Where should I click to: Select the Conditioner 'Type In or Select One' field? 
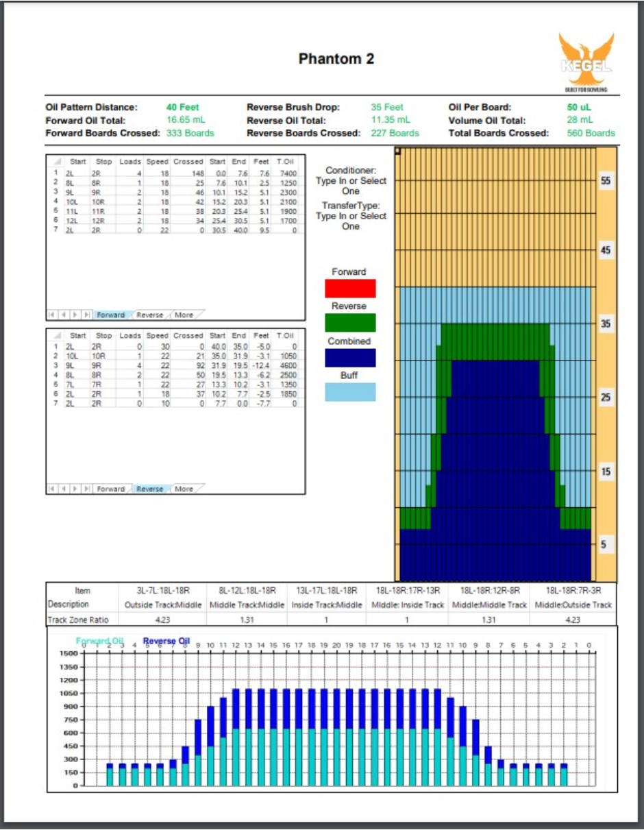[x=351, y=186]
